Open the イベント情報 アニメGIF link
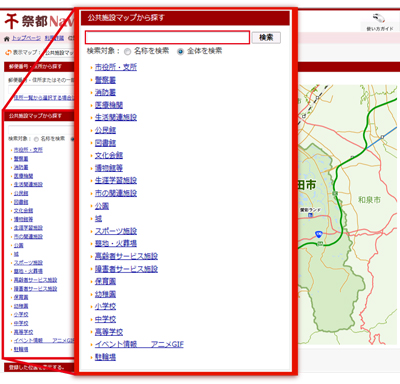 click(139, 344)
